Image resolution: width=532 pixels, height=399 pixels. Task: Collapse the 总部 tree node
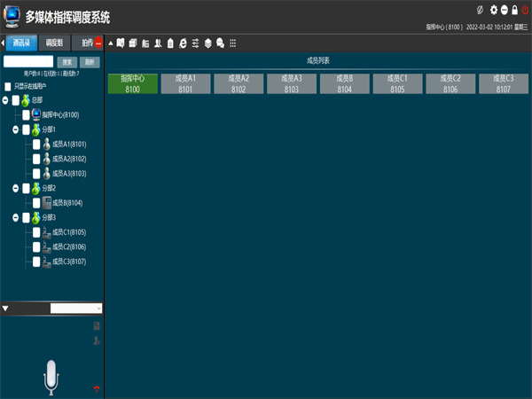click(x=5, y=100)
